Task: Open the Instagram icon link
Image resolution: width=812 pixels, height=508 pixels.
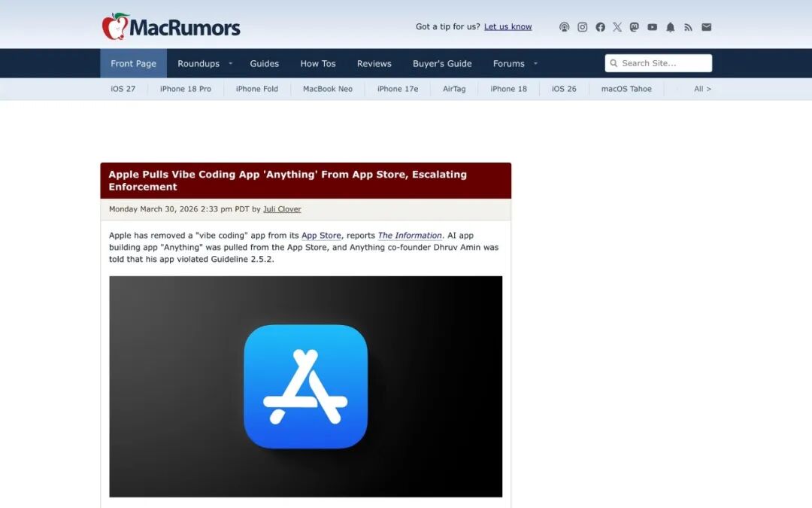Action: coord(582,27)
